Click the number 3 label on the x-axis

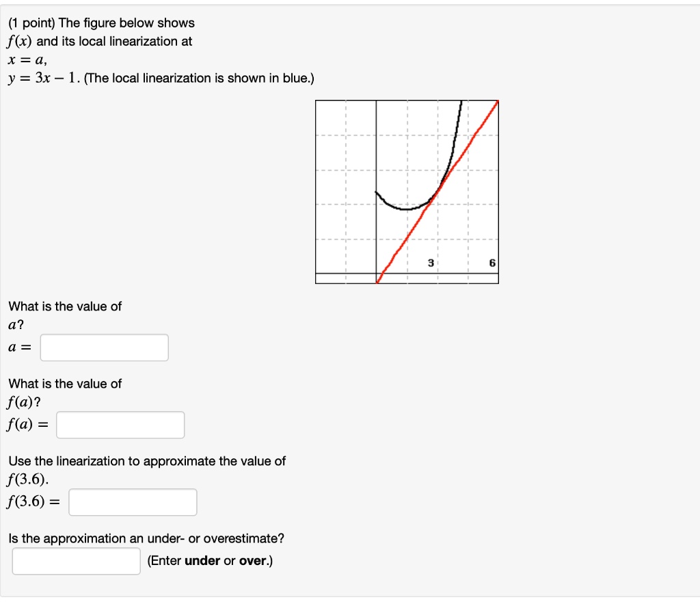click(x=429, y=263)
